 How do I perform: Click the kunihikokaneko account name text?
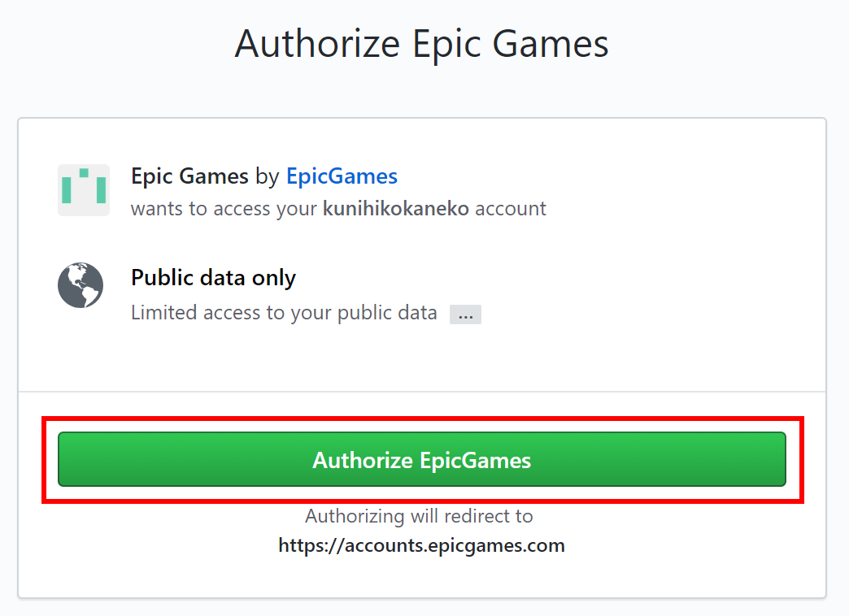[x=396, y=208]
